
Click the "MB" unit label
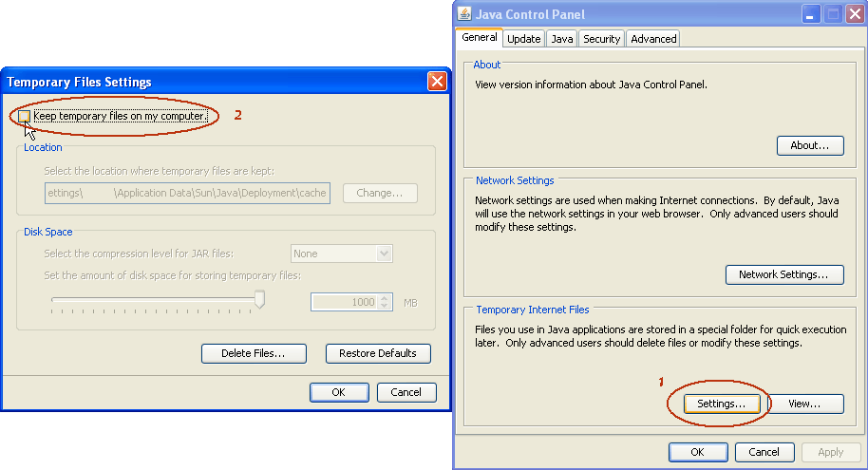[x=410, y=303]
